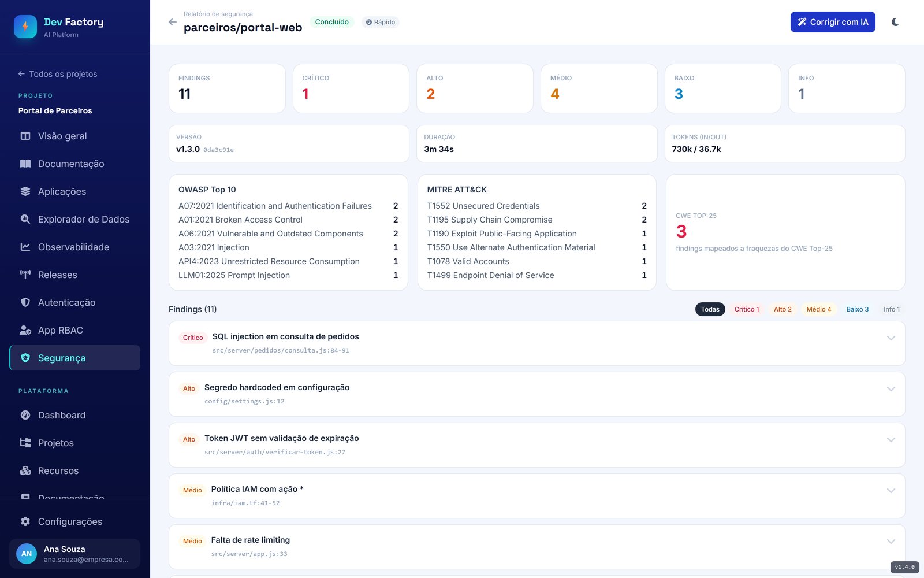This screenshot has width=924, height=578.
Task: Open the Dashboard under Plataforma
Action: coord(74,415)
